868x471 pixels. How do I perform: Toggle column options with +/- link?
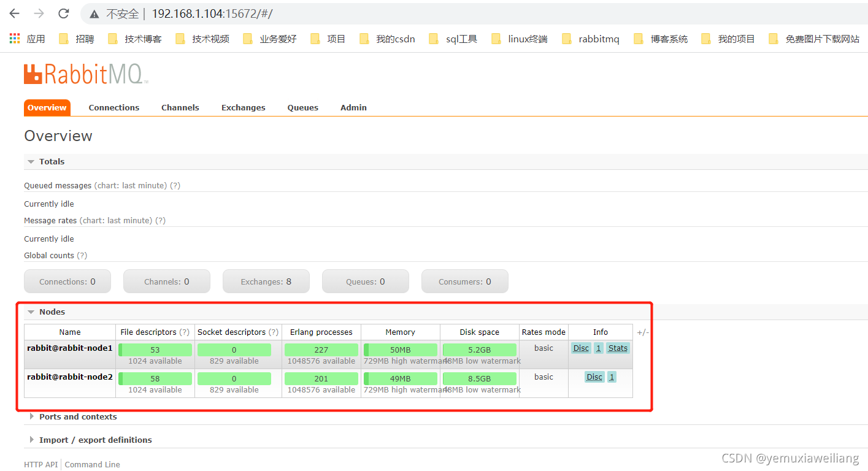click(643, 332)
